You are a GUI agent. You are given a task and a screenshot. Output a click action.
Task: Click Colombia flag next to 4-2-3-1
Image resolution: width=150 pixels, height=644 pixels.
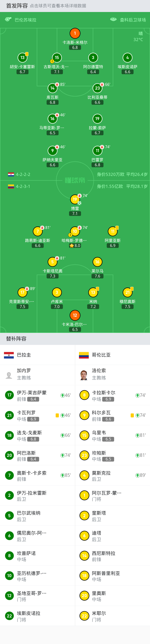click(11, 186)
